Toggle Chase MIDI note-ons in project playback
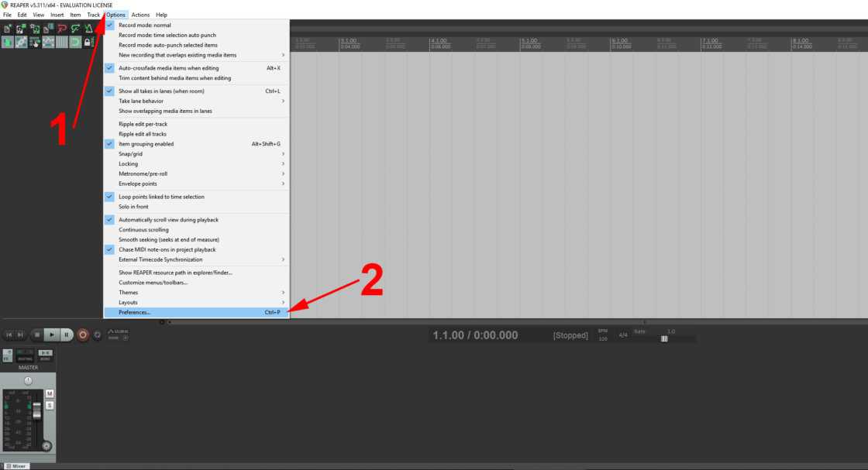Viewport: 868px width, 470px height. [x=196, y=249]
